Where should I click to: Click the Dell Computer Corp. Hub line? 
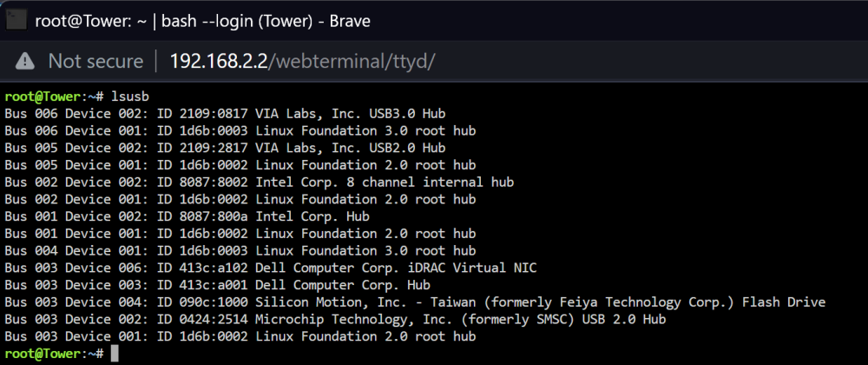coord(217,285)
